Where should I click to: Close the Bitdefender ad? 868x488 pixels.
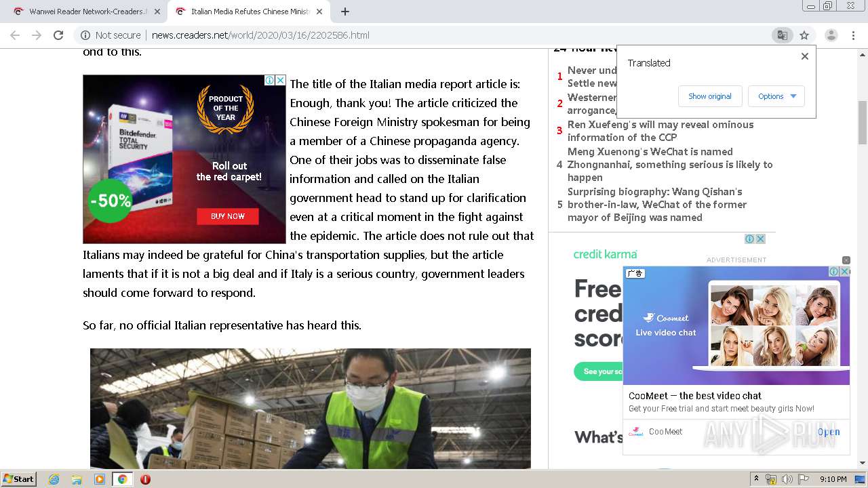click(x=280, y=80)
